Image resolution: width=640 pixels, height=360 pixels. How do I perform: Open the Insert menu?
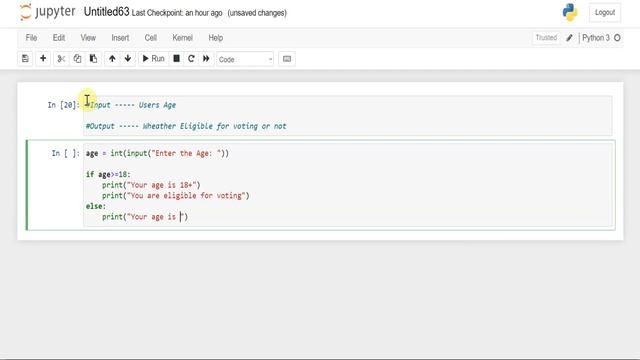120,38
